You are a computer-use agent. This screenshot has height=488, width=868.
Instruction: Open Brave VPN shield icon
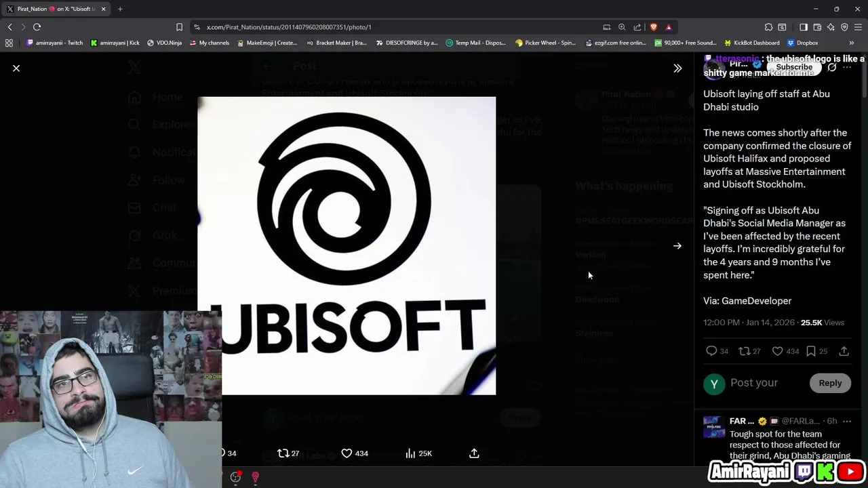[844, 27]
